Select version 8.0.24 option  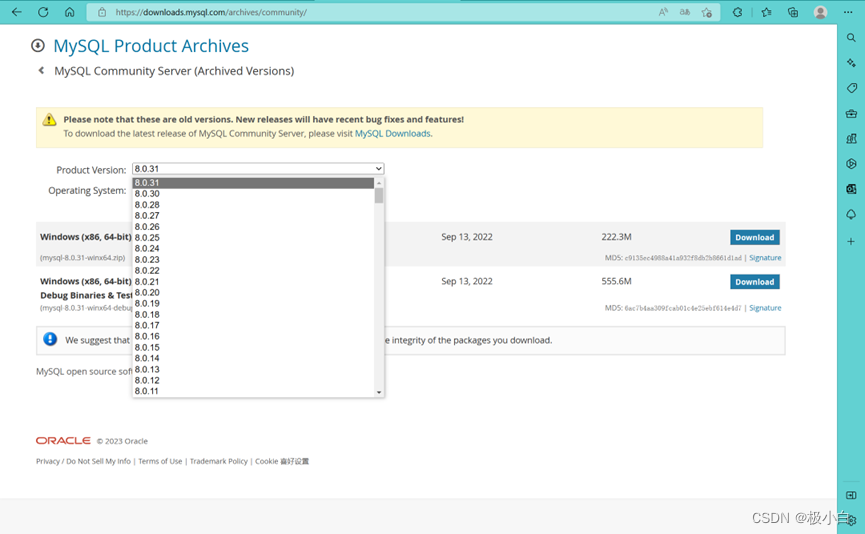[x=253, y=249]
